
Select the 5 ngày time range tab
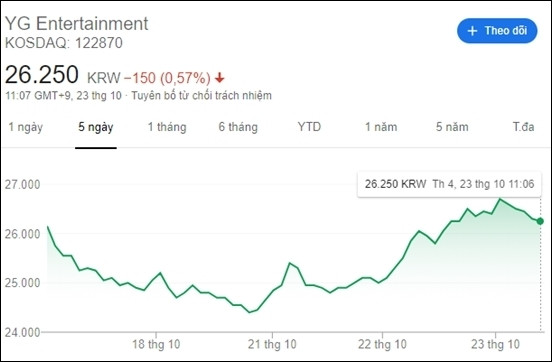pyautogui.click(x=96, y=127)
